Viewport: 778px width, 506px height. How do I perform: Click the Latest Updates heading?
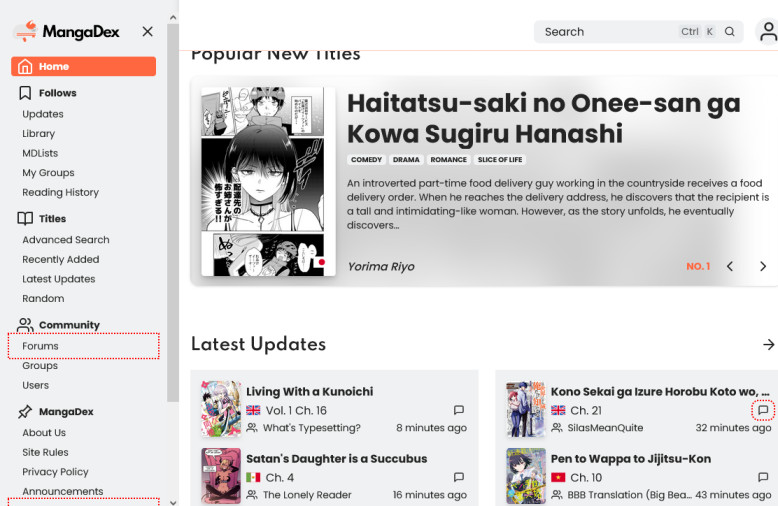(x=259, y=344)
